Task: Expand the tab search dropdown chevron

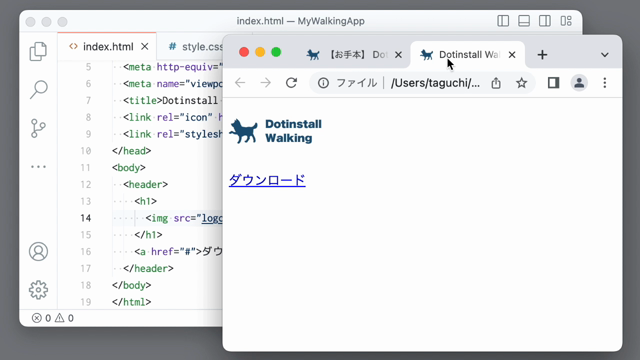Action: point(604,55)
